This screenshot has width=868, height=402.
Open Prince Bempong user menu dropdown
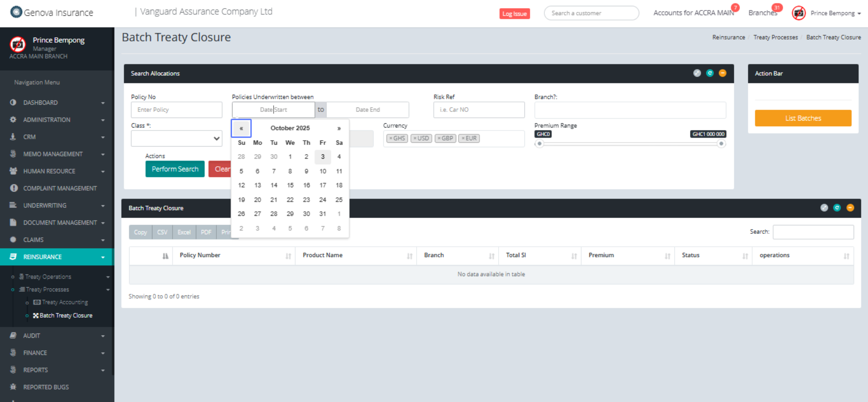(836, 13)
